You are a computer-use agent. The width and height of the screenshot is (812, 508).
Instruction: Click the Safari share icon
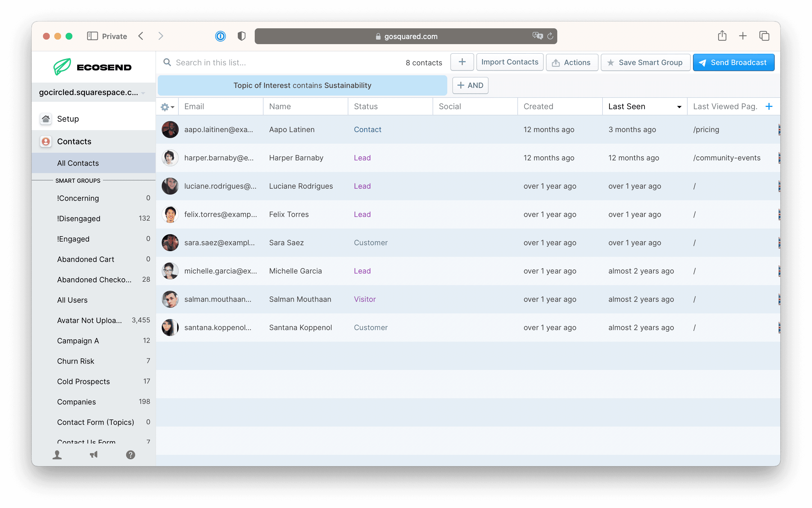(722, 36)
